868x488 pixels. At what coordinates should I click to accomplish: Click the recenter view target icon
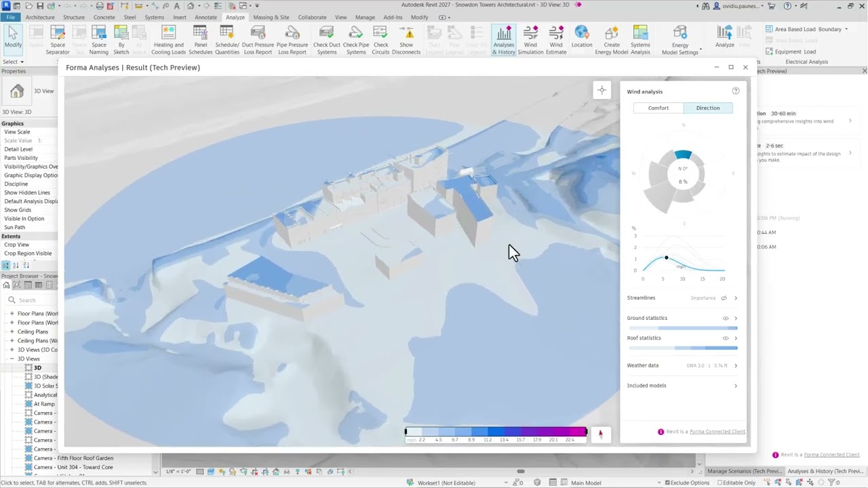coord(601,90)
